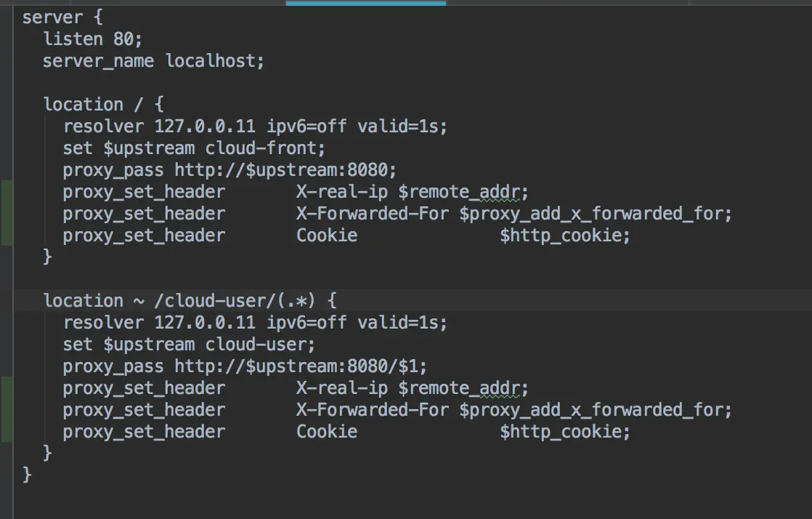
Task: Click the final closing brace of the server block
Action: click(x=27, y=475)
